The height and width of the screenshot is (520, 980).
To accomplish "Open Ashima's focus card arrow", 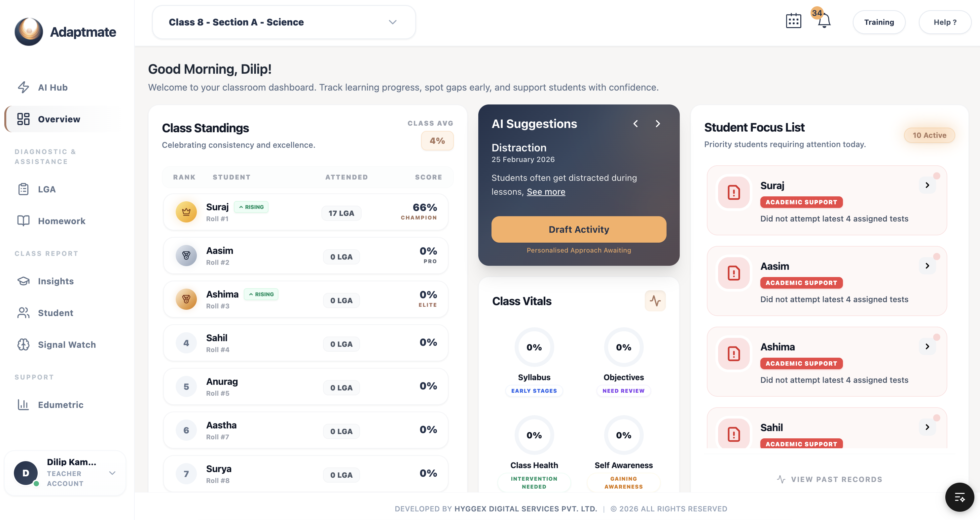I will pyautogui.click(x=927, y=346).
